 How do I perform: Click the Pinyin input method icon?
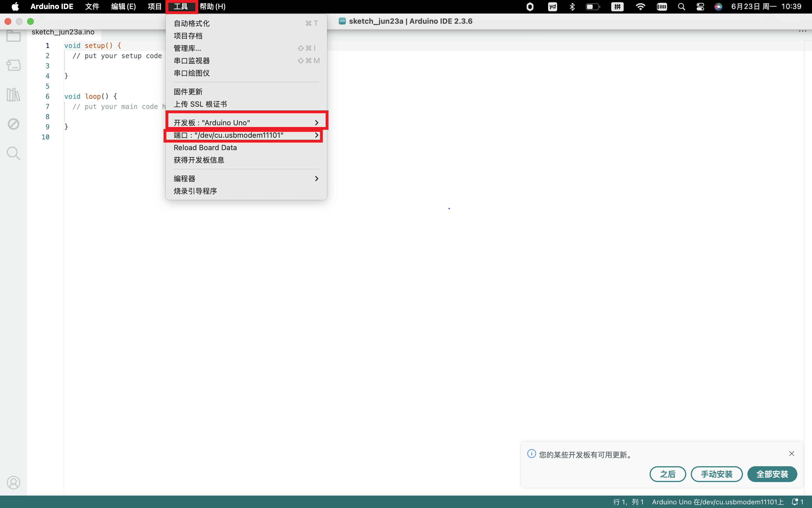[617, 6]
